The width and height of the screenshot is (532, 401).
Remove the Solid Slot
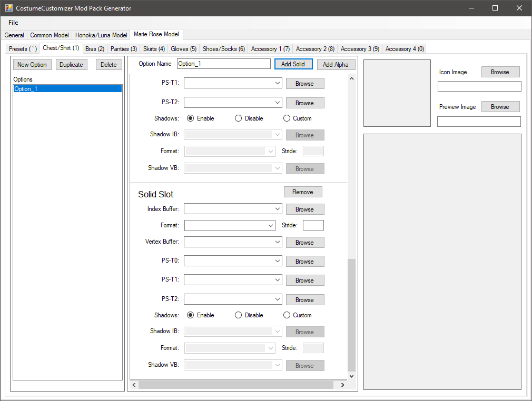point(303,192)
